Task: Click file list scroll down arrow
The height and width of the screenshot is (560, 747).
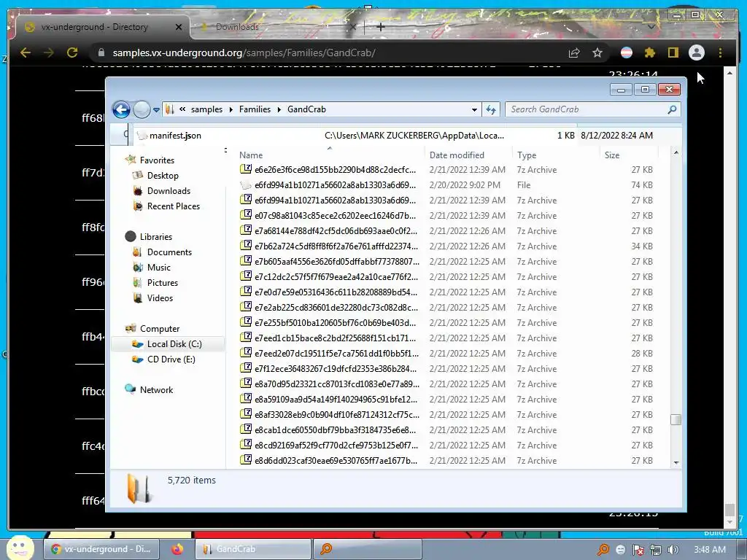Action: [676, 463]
